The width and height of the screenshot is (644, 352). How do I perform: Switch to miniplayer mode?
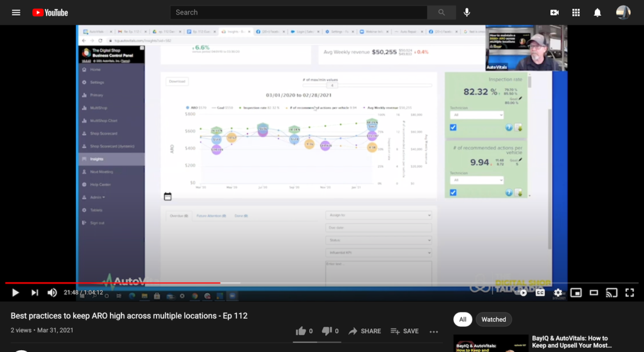click(x=576, y=292)
